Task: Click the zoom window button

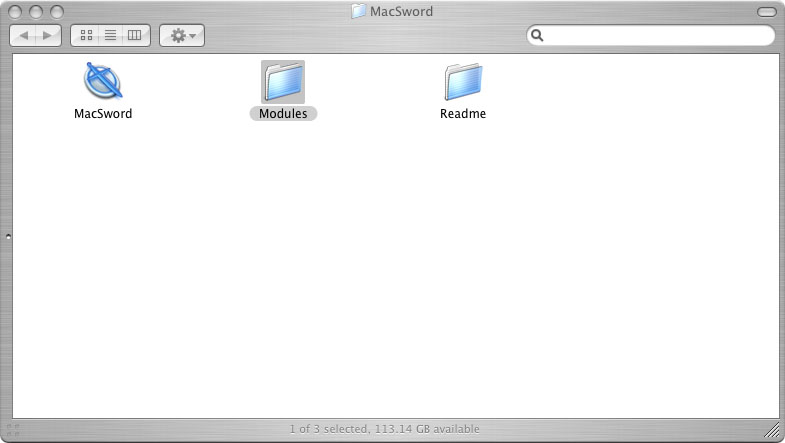Action: point(57,12)
